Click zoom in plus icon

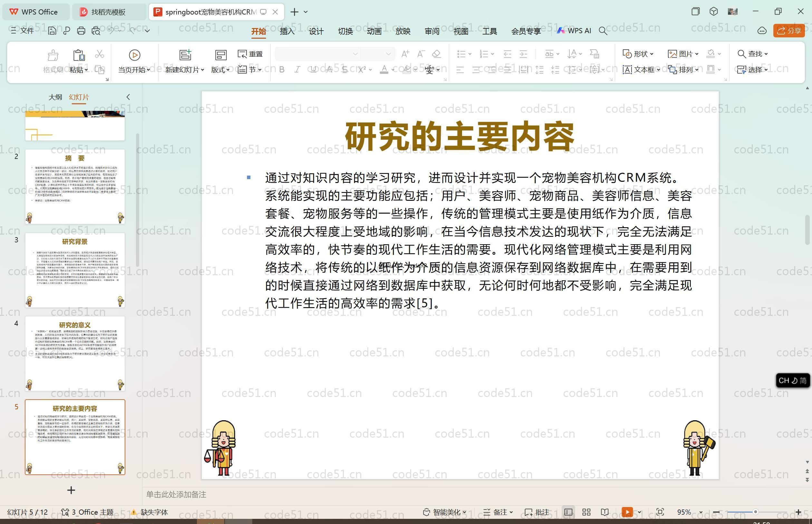coord(798,512)
